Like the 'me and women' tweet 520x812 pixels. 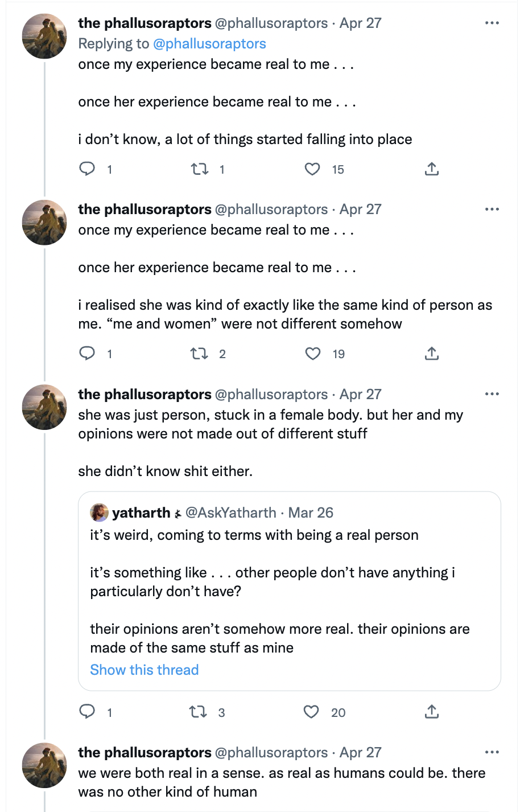(313, 354)
